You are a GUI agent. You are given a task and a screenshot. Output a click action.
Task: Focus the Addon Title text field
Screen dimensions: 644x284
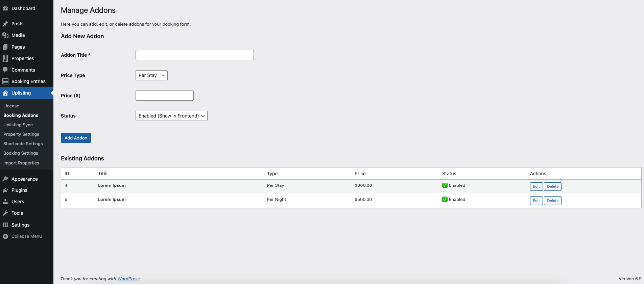(x=194, y=55)
